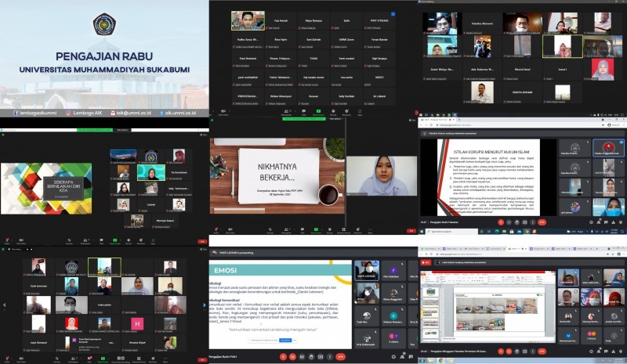Click the globe icon next to aik.ummi.ac.id
Image resolution: width=627 pixels, height=364 pixels.
pos(162,113)
